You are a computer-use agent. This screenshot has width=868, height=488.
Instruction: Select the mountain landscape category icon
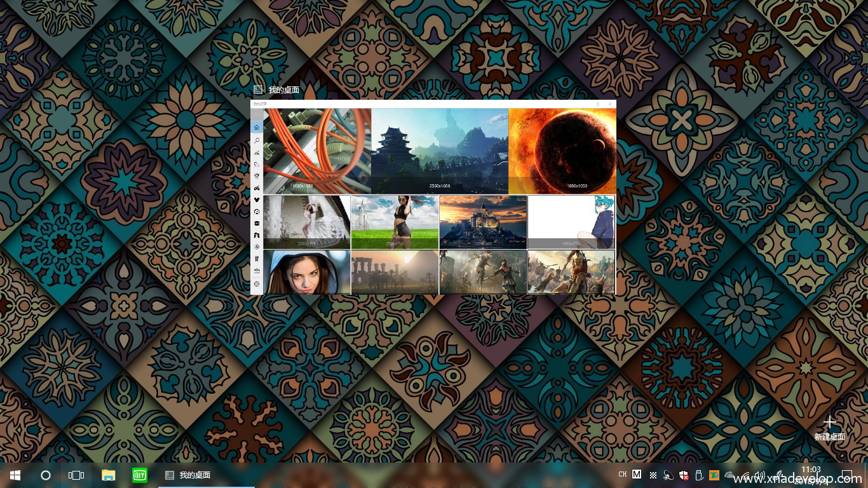pos(257,153)
